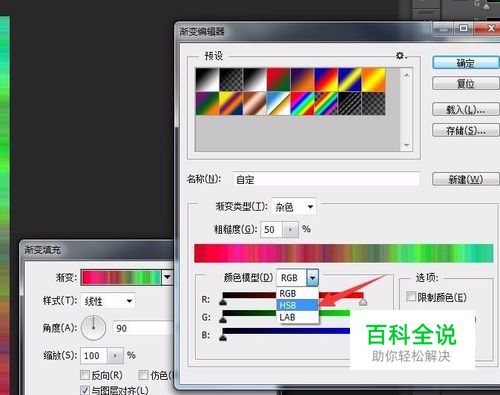Image resolution: width=500 pixels, height=395 pixels.
Task: Open the 样式 linear dropdown
Action: [x=108, y=301]
